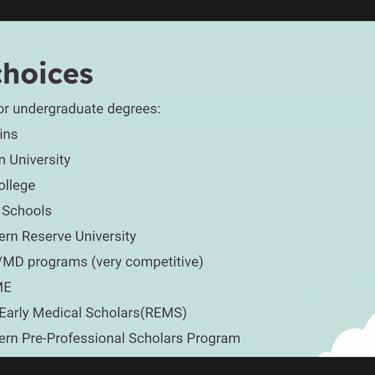Click the word "undergraduate" in the subtitle

tap(58, 109)
